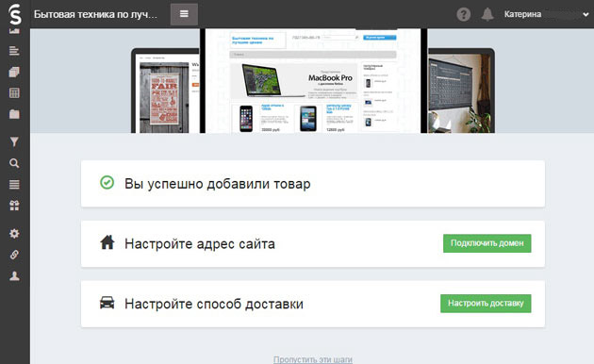Open the funnel filter sidebar icon
This screenshot has width=594, height=364.
pos(14,141)
